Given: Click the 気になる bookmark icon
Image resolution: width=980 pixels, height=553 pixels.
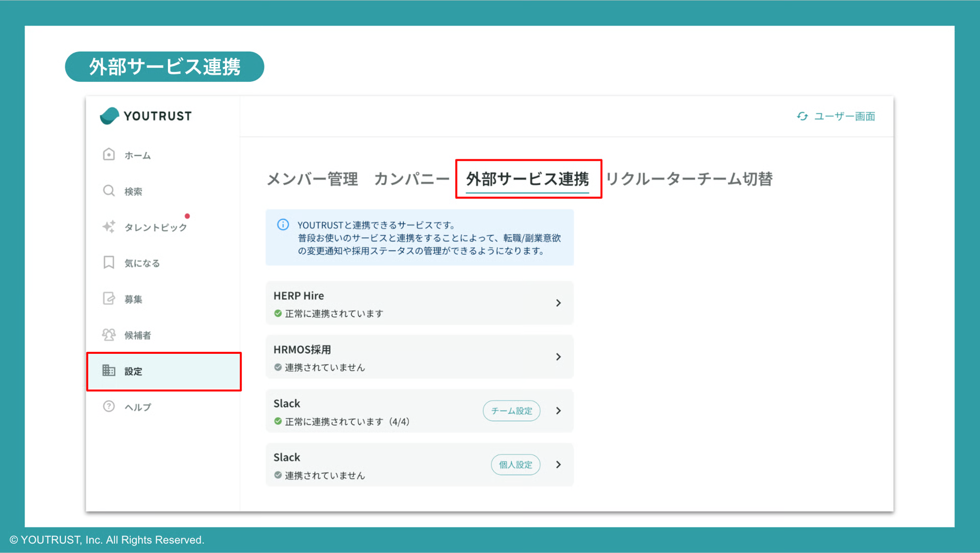Looking at the screenshot, I should (109, 262).
